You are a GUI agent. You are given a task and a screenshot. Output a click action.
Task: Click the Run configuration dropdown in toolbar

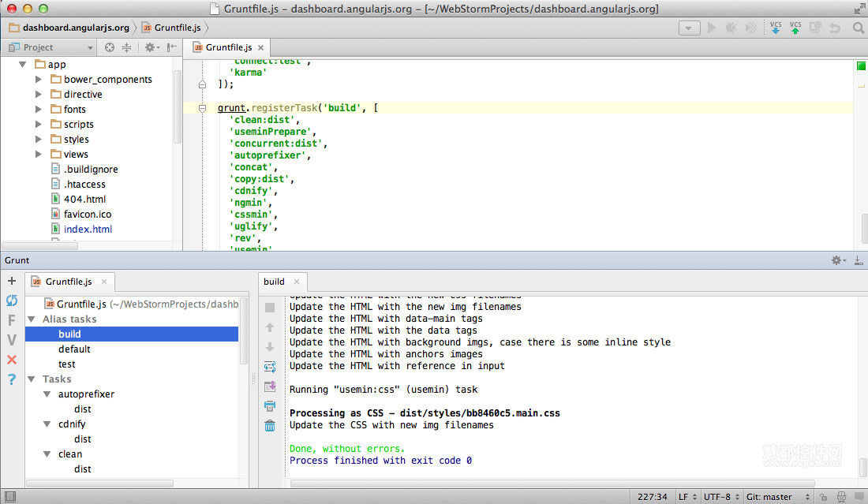click(x=689, y=28)
